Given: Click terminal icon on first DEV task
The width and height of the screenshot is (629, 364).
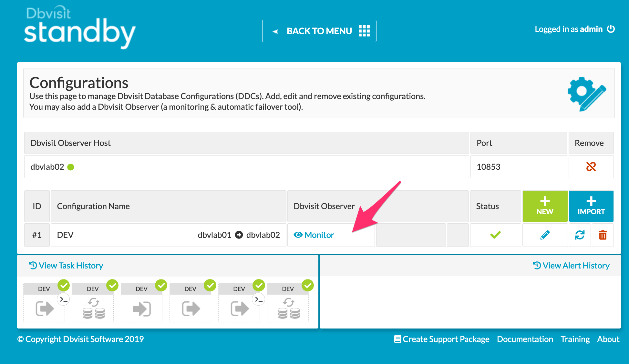Looking at the screenshot, I should 63,299.
